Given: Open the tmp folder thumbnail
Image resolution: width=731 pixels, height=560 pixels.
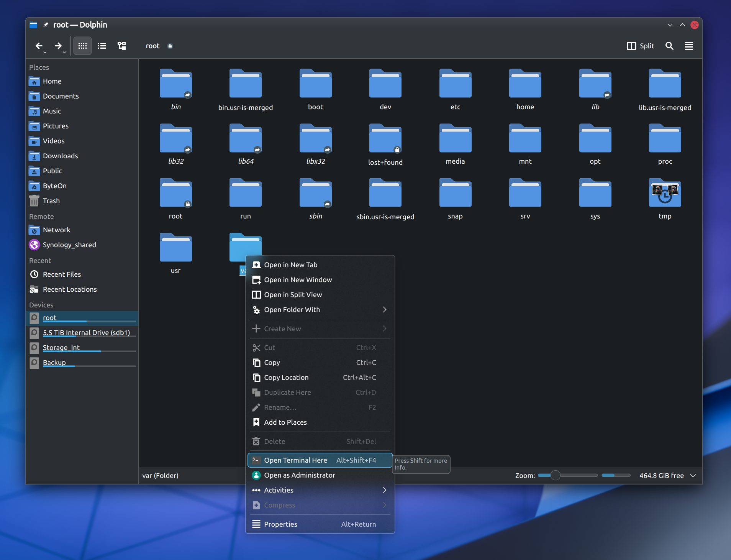Looking at the screenshot, I should tap(665, 194).
